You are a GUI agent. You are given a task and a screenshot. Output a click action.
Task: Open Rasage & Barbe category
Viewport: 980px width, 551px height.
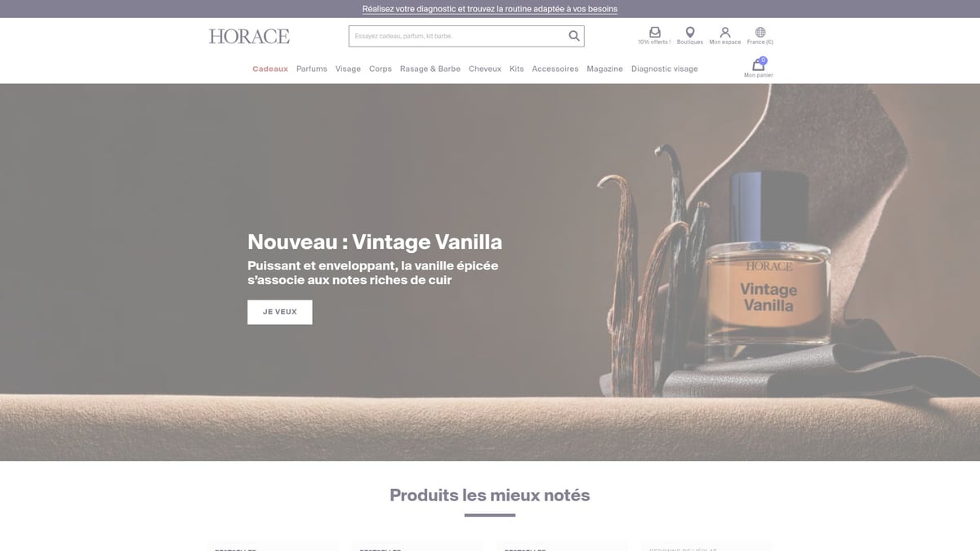[x=430, y=69]
